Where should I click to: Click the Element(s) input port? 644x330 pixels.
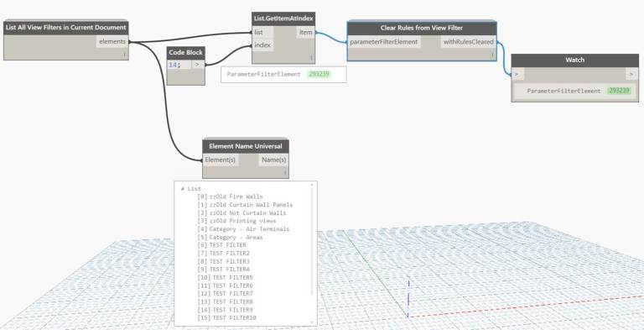click(221, 160)
